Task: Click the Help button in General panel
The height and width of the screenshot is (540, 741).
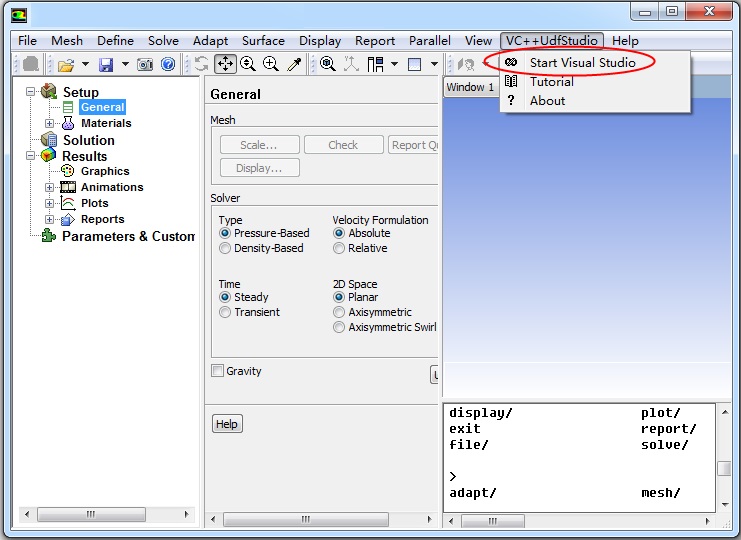Action: pyautogui.click(x=227, y=424)
